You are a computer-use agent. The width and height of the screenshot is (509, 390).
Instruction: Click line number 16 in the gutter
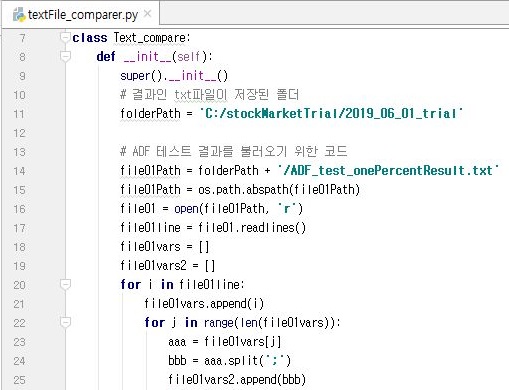coord(19,209)
